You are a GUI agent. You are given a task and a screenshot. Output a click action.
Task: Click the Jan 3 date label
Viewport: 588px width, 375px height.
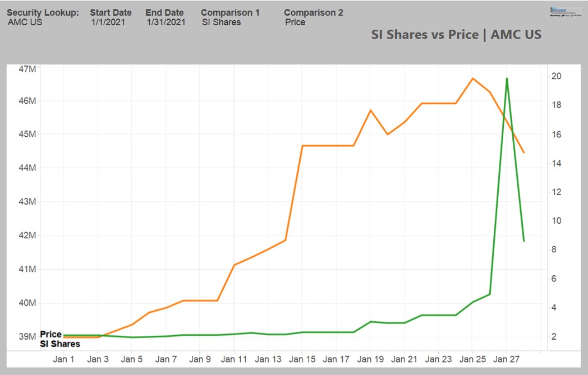pos(98,359)
